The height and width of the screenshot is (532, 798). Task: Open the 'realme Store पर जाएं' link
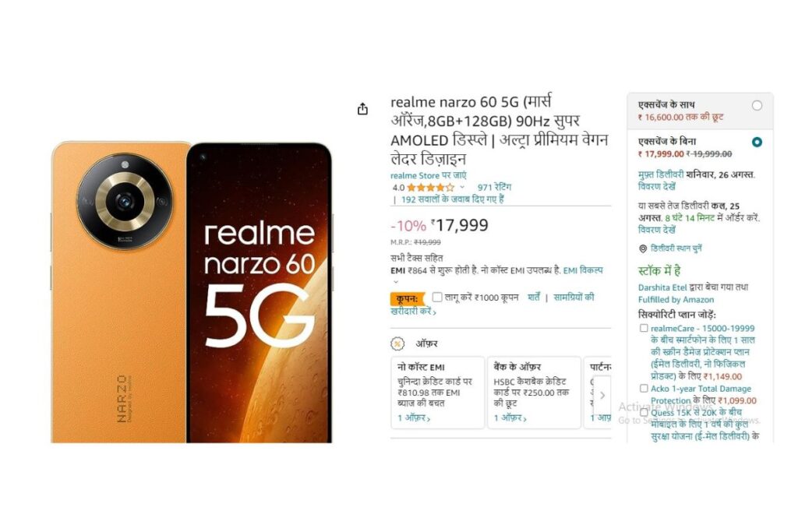(428, 175)
